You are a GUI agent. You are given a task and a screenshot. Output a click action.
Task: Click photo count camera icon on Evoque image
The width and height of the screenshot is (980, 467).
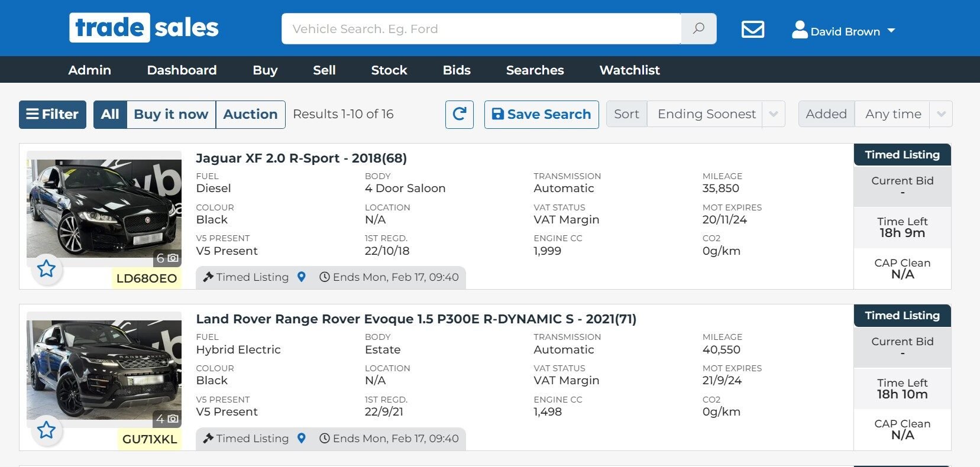click(x=173, y=419)
